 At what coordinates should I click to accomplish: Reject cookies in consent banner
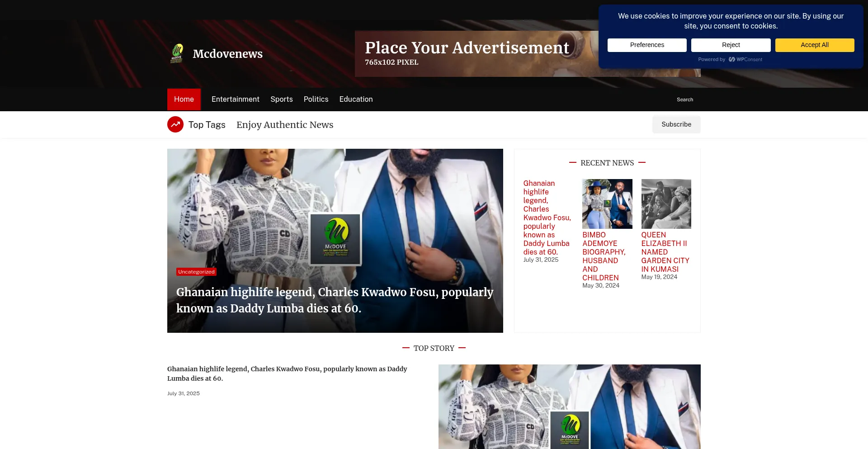click(x=731, y=45)
